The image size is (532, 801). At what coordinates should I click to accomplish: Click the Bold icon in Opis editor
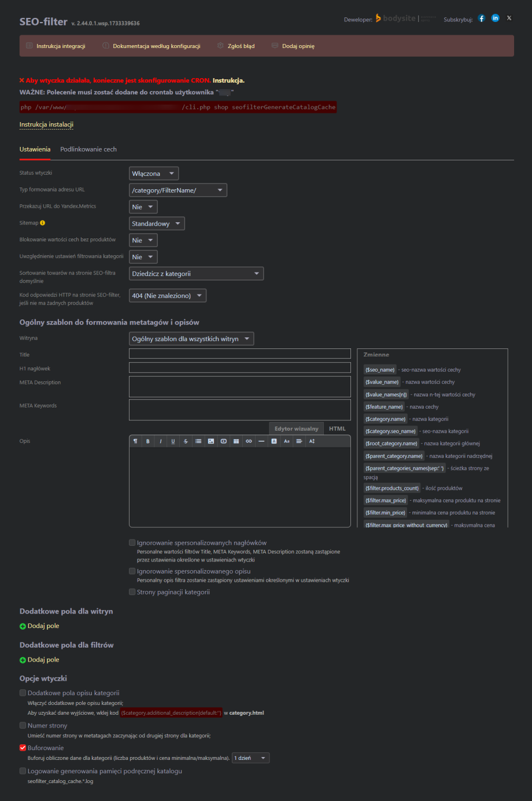tap(148, 442)
